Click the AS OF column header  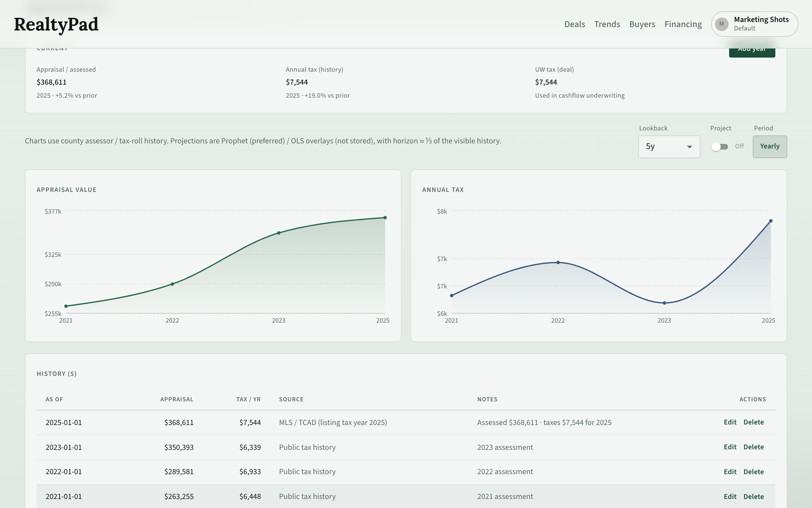coord(54,399)
